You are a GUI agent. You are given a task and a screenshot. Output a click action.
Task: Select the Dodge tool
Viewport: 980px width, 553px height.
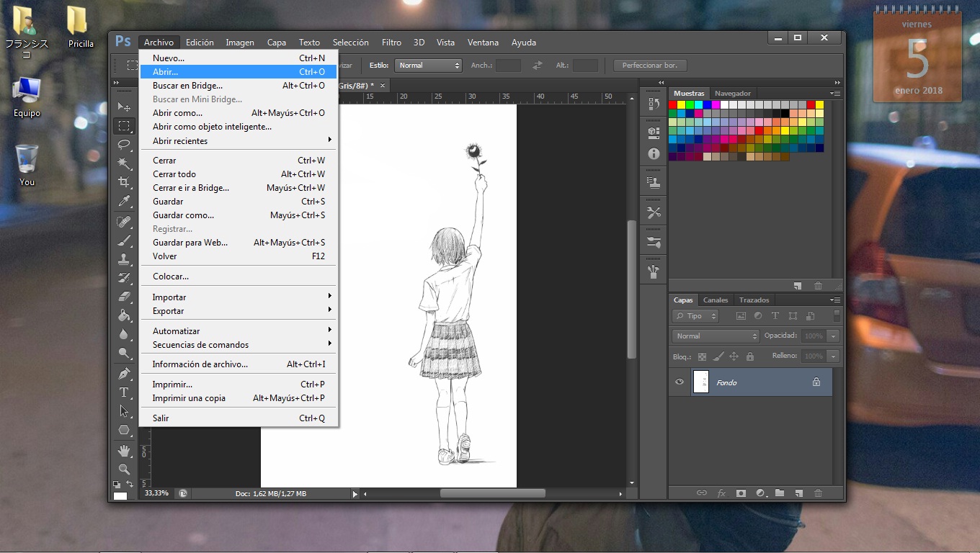[124, 353]
